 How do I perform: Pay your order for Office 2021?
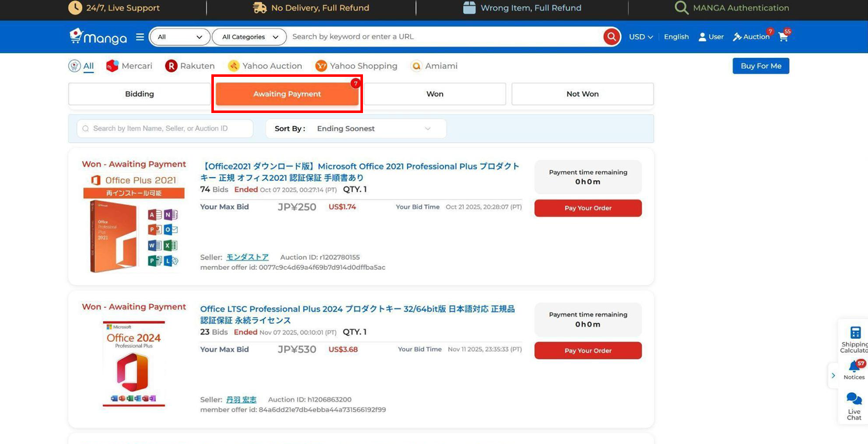588,208
